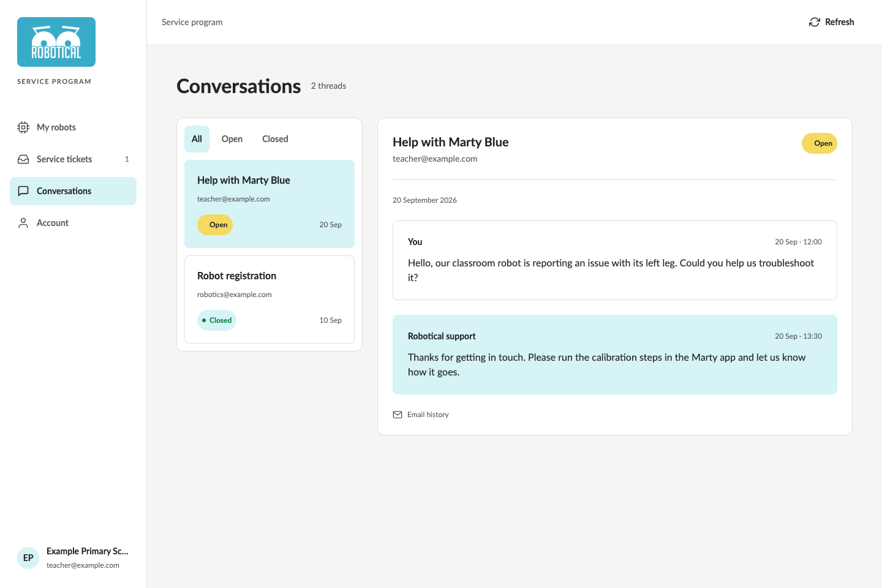This screenshot has width=882, height=588.
Task: Click the 20 Sep · 13:30 timestamp
Action: click(x=798, y=336)
